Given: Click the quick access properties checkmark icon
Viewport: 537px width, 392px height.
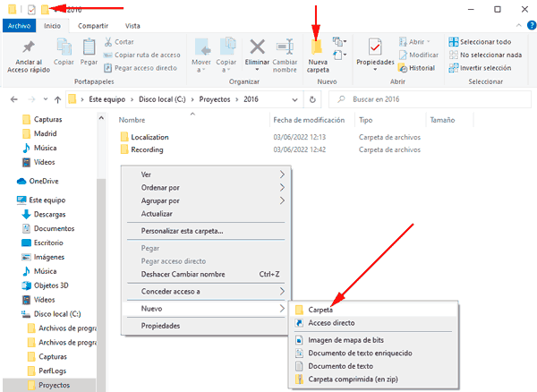Looking at the screenshot, I should (x=31, y=10).
